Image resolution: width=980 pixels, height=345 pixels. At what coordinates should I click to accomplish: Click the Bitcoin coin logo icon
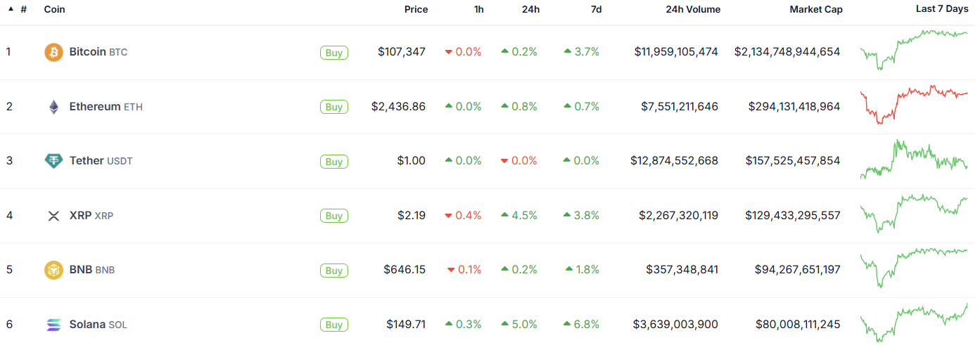pos(53,52)
